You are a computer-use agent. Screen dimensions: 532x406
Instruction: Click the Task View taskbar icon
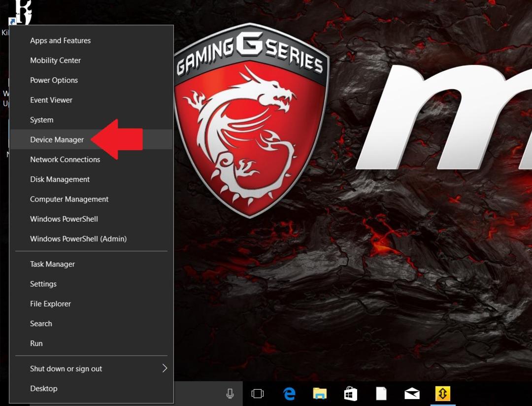(x=258, y=394)
